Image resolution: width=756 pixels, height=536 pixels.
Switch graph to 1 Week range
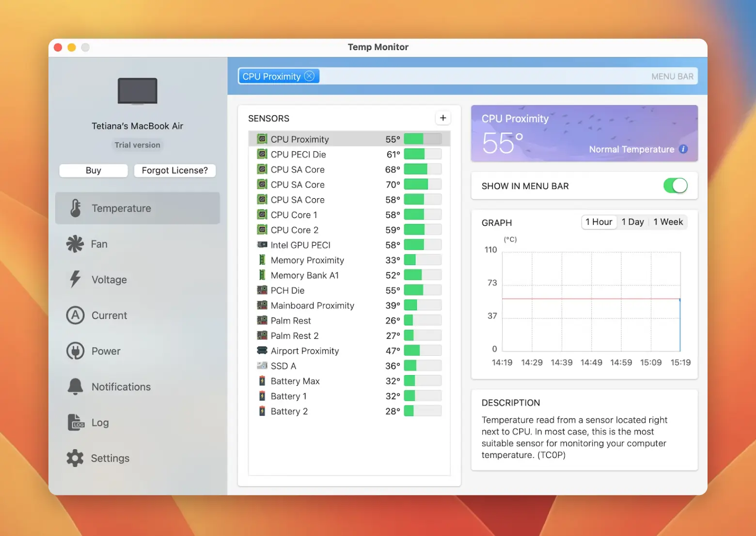(668, 222)
